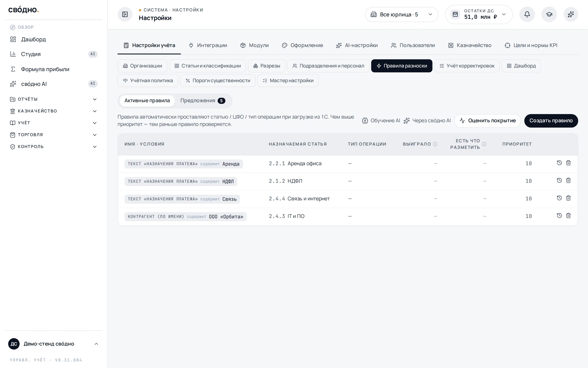Screen dimensions: 588x368
Task: Show history for the ООО «Орбита» rule
Action: pyautogui.click(x=559, y=215)
